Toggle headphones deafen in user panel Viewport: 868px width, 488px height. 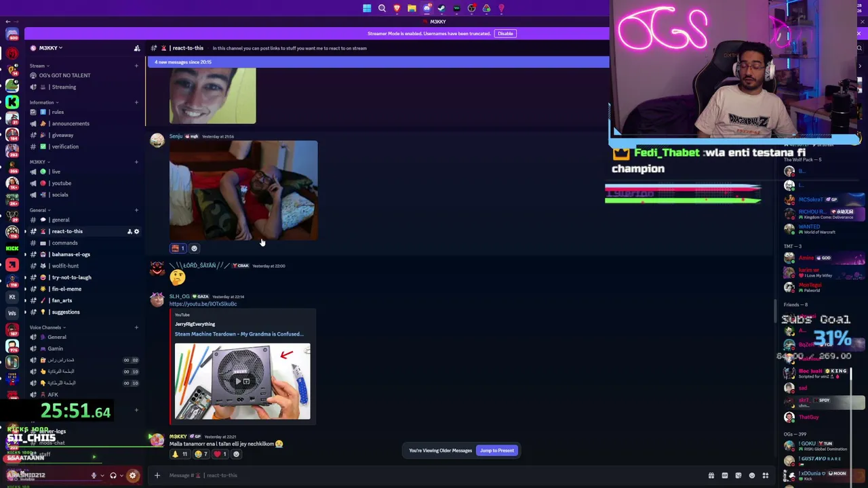click(113, 475)
